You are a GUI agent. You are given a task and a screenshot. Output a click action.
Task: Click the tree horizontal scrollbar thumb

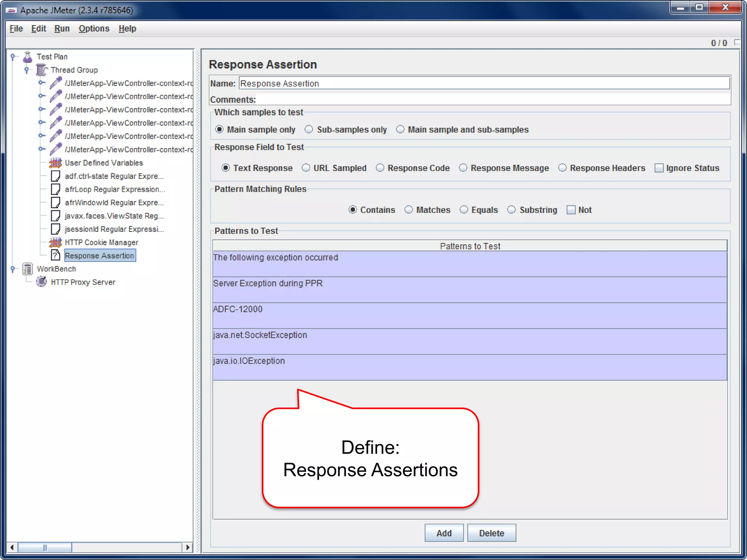pyautogui.click(x=45, y=547)
